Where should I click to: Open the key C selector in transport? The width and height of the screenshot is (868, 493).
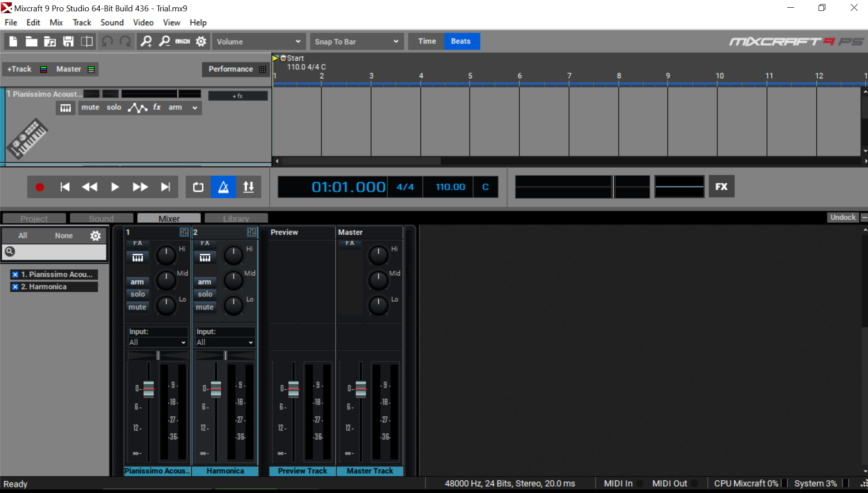click(x=485, y=187)
